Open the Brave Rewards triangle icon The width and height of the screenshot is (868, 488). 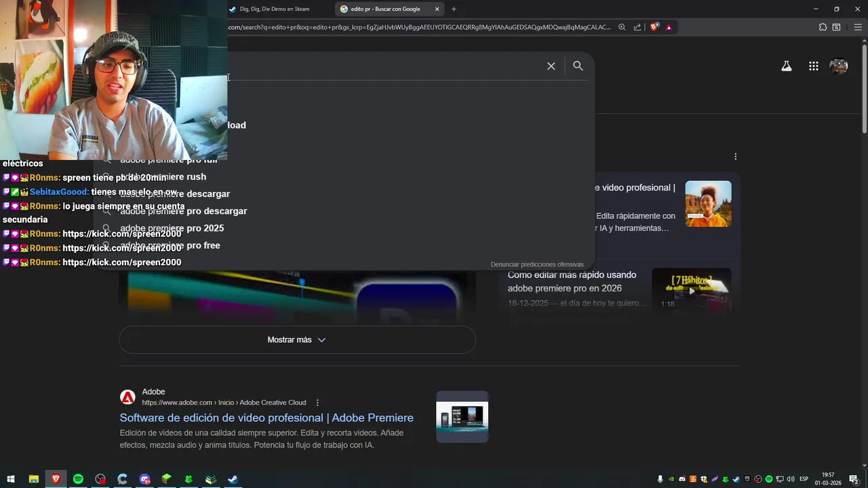pyautogui.click(x=669, y=27)
